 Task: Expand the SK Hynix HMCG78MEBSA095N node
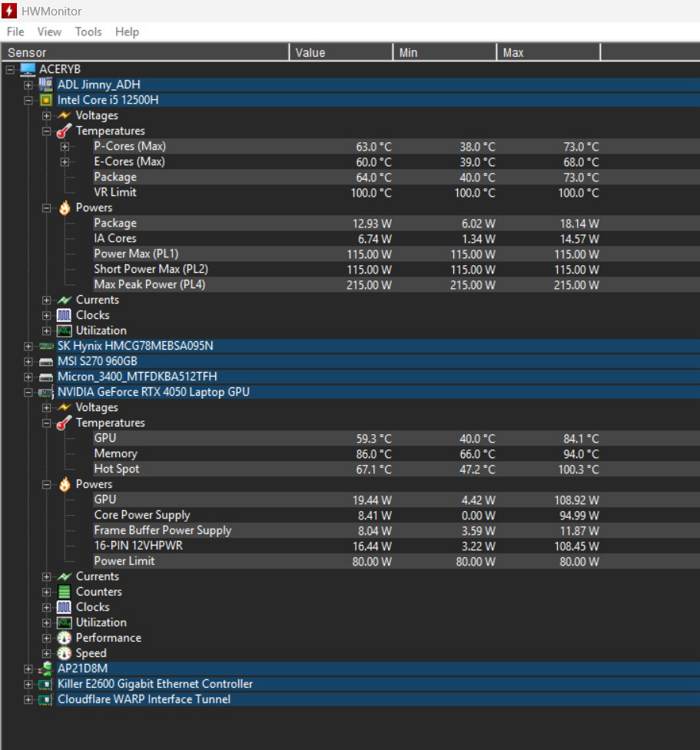[x=28, y=347]
